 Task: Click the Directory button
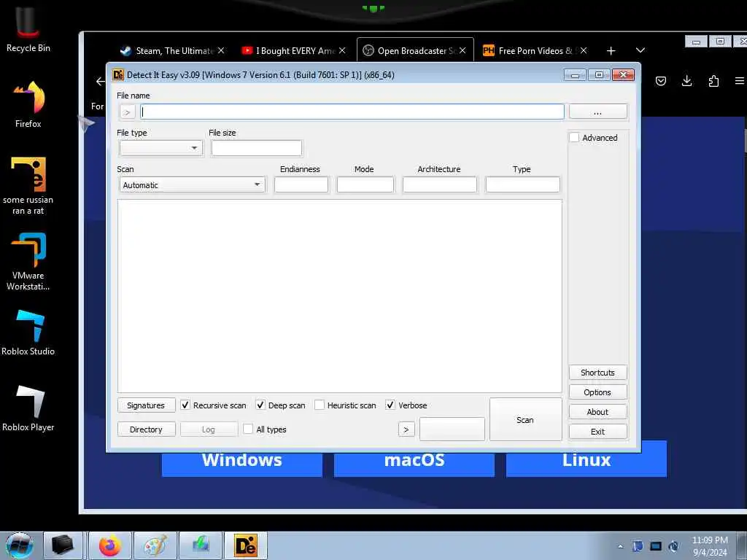click(146, 429)
